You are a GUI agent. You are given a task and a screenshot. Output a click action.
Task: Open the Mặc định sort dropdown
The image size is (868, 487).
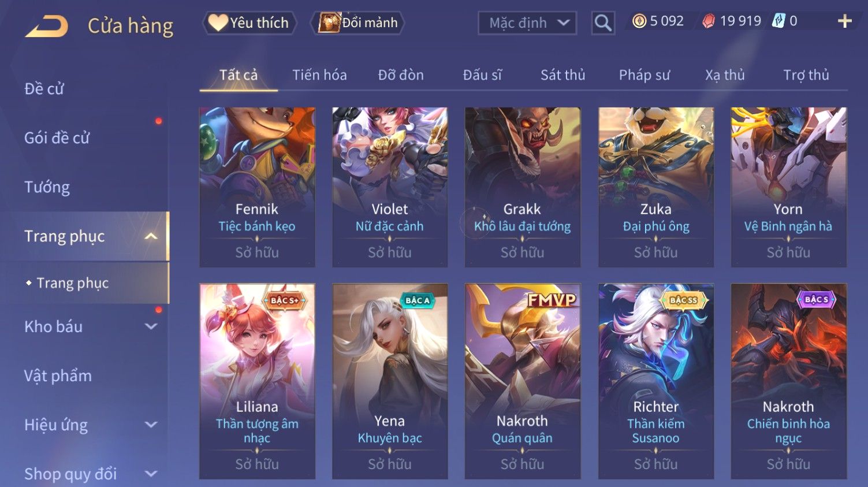[527, 23]
